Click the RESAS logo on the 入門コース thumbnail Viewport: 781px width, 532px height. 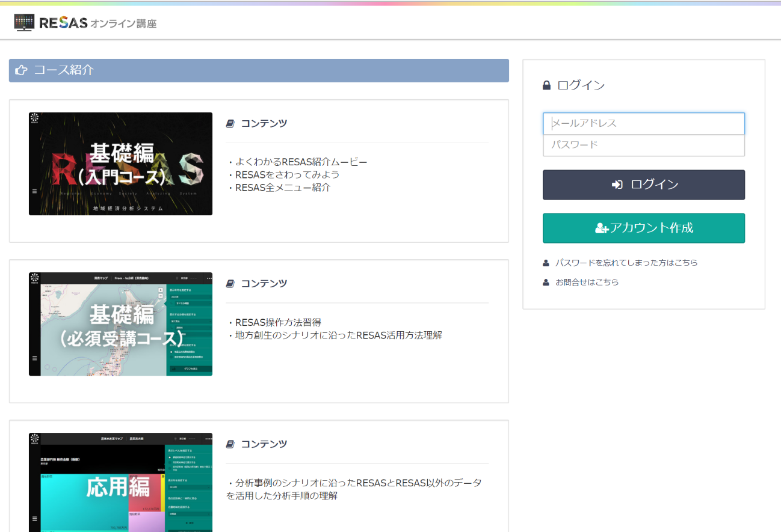click(34, 119)
